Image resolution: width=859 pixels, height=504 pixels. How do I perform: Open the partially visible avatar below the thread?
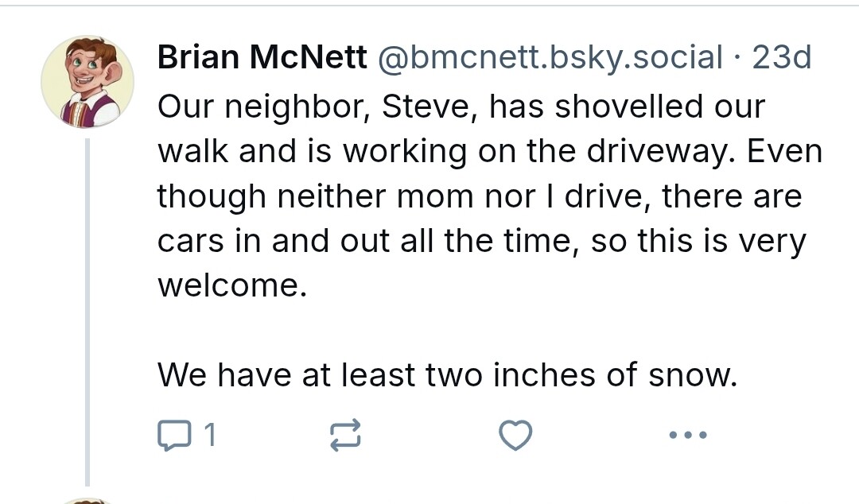pyautogui.click(x=87, y=502)
